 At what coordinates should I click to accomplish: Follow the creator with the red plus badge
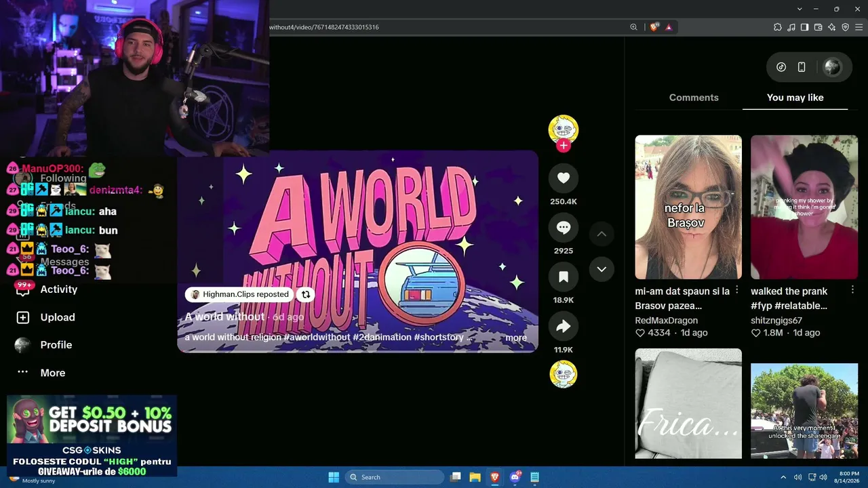coord(564,146)
